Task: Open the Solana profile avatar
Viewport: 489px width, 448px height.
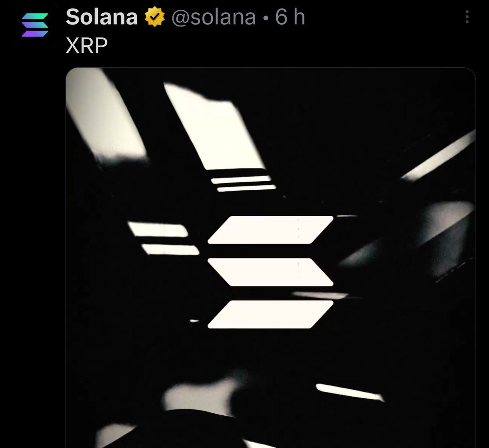Action: (x=35, y=26)
